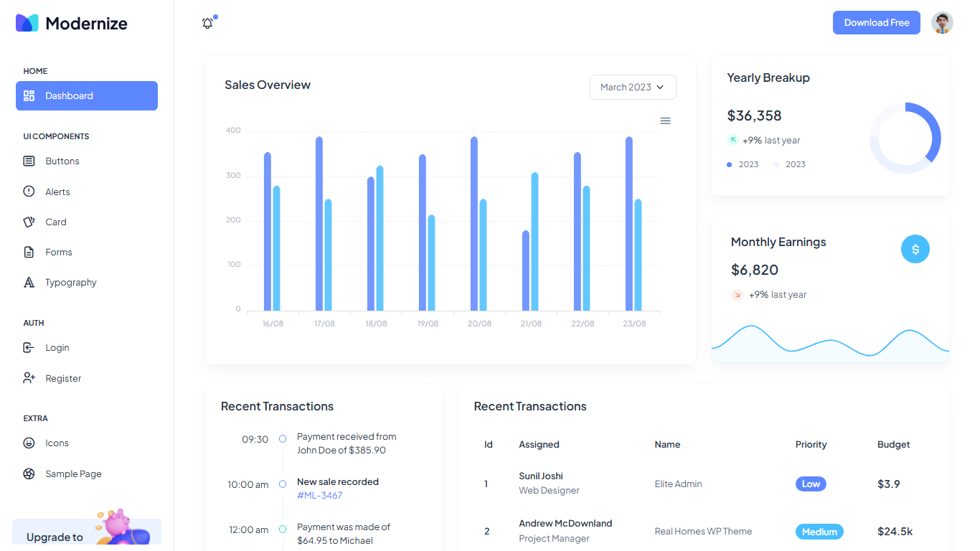Click the dark blue 2023 legend dot

[730, 164]
